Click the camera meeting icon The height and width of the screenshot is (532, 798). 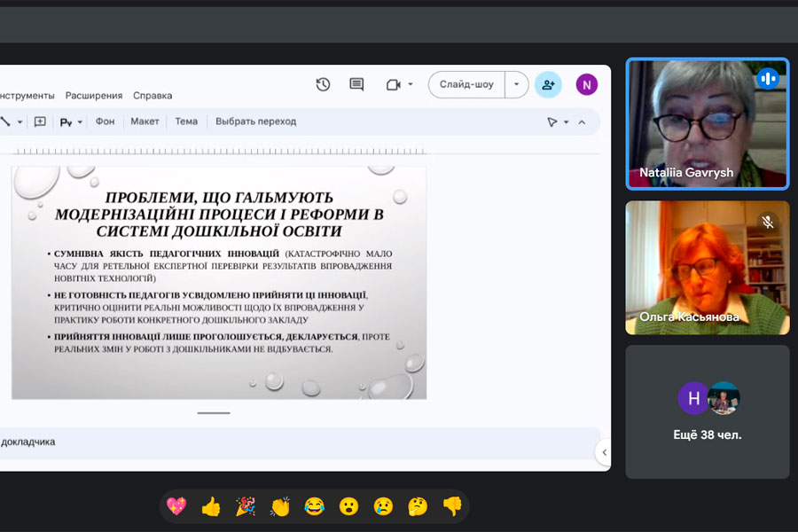coord(394,84)
